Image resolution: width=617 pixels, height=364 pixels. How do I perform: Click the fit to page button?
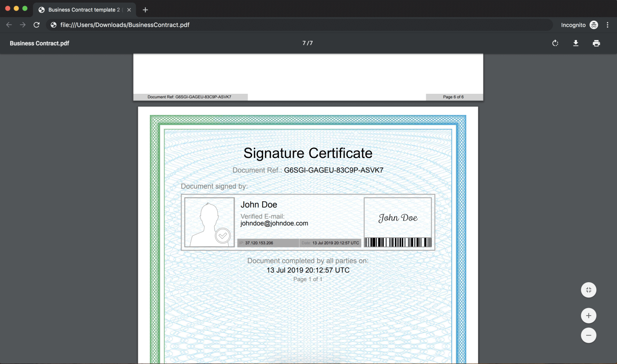(589, 290)
